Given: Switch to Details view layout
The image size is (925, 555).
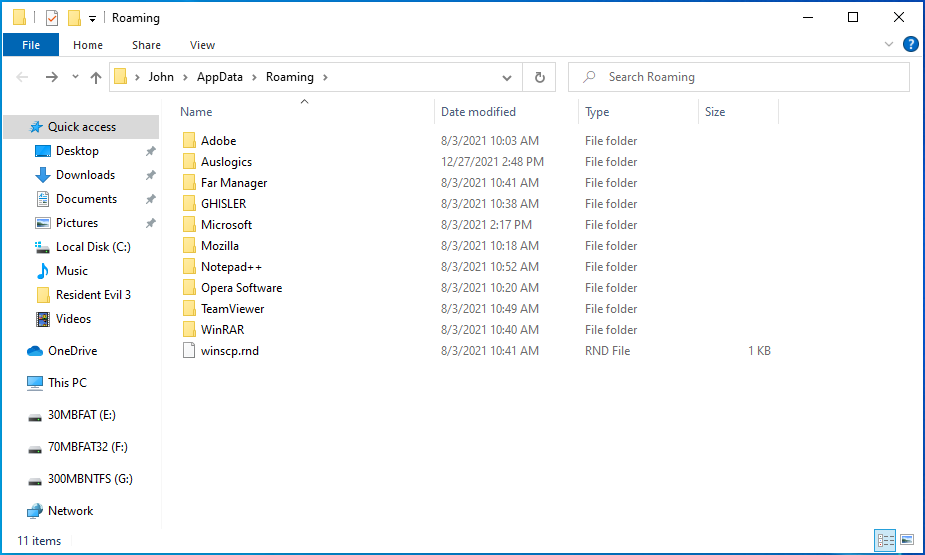Looking at the screenshot, I should (x=885, y=540).
